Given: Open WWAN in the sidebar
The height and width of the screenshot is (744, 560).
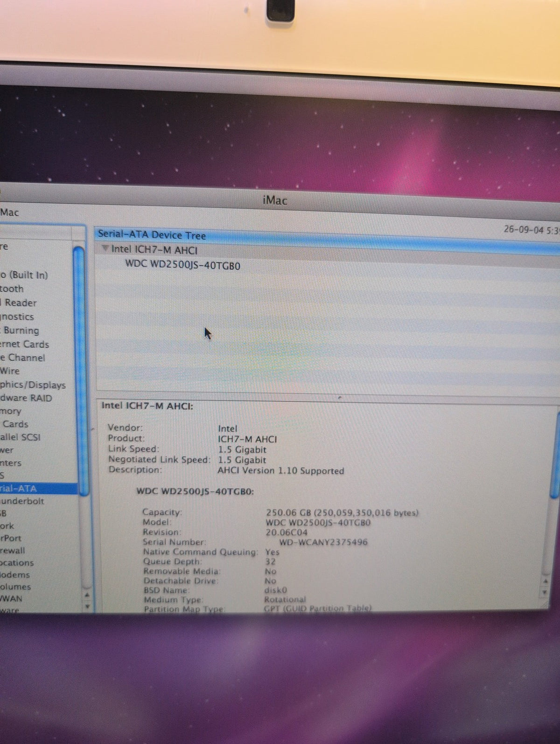Looking at the screenshot, I should pyautogui.click(x=11, y=598).
